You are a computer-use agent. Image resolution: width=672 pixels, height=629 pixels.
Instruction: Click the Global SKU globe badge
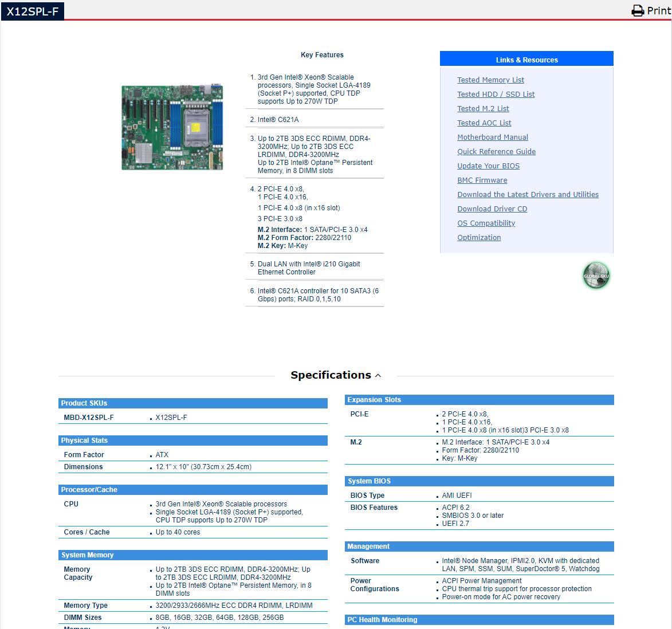tap(596, 276)
